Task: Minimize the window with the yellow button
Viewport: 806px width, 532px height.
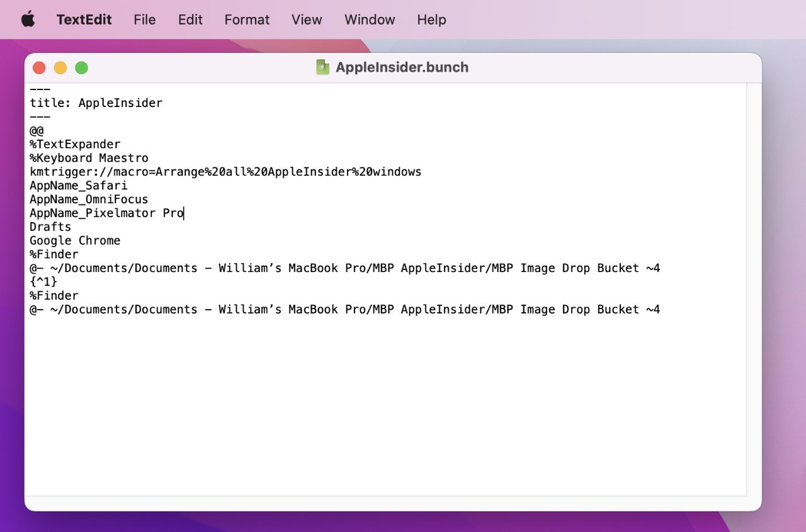Action: [60, 68]
